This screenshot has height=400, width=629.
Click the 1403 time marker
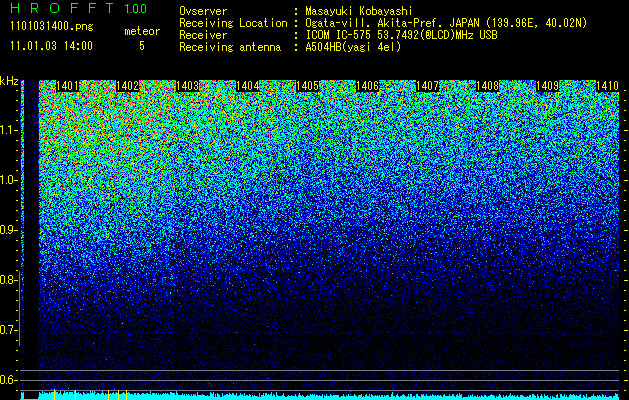[x=187, y=86]
